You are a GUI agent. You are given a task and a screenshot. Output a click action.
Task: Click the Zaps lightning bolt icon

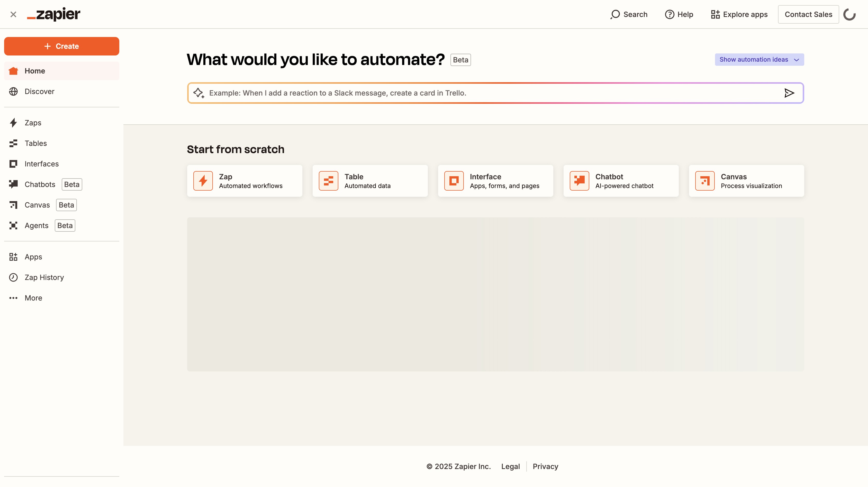[13, 123]
